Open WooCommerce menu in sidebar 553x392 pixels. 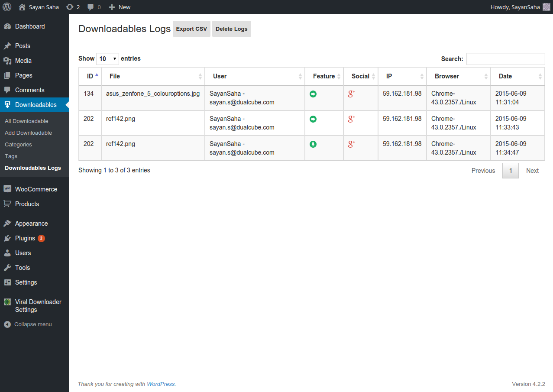pyautogui.click(x=36, y=189)
